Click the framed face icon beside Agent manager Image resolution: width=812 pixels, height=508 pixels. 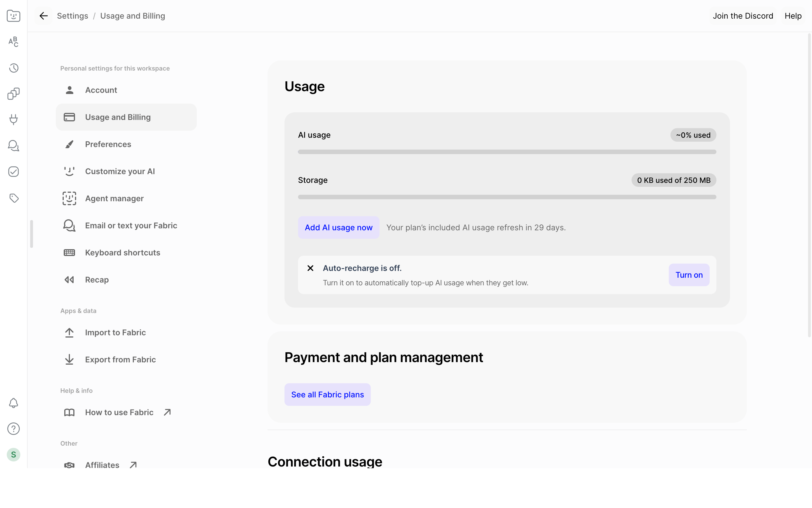[x=69, y=198]
